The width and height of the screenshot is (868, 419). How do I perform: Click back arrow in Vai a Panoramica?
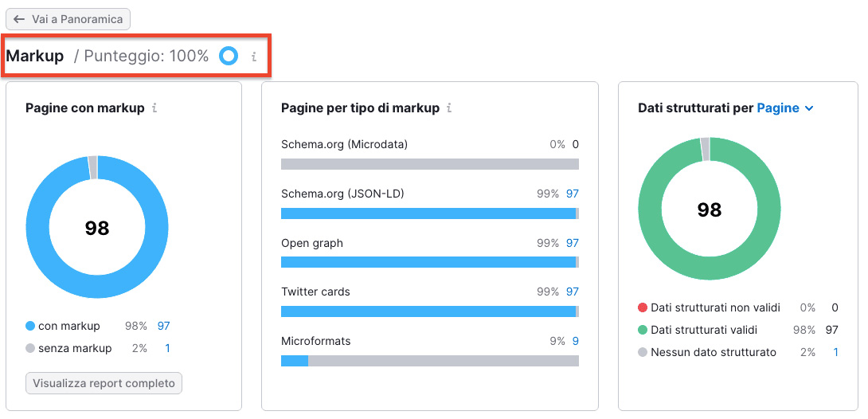click(x=19, y=19)
